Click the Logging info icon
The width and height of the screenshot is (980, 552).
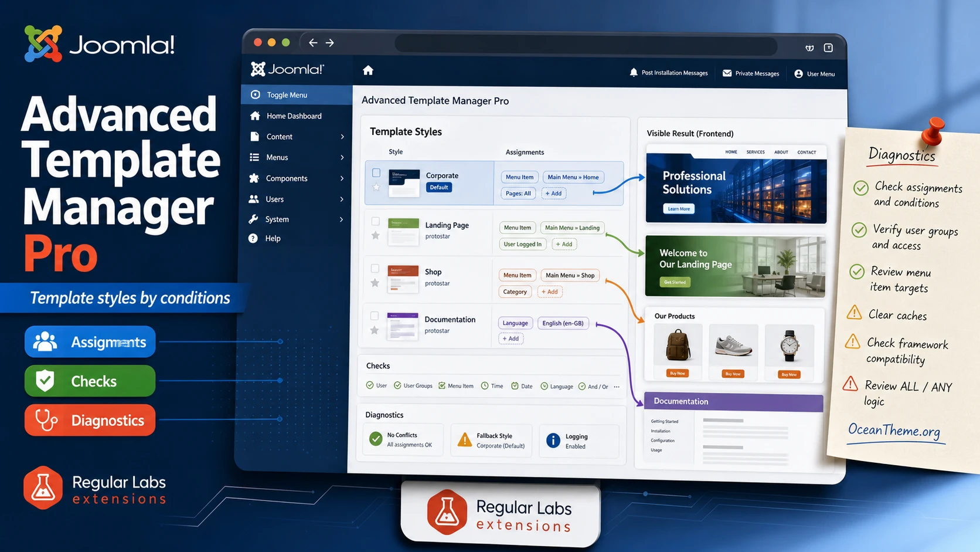click(x=553, y=441)
